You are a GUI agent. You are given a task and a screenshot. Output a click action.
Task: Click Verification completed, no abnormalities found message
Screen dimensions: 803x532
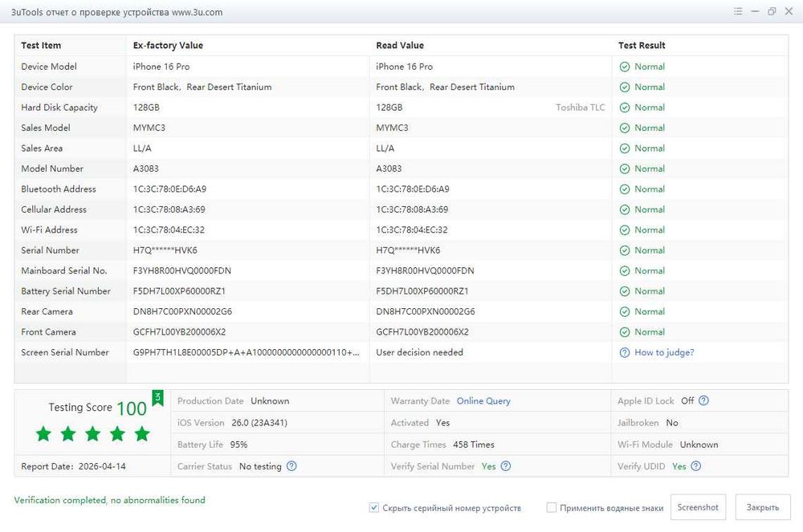pyautogui.click(x=109, y=500)
